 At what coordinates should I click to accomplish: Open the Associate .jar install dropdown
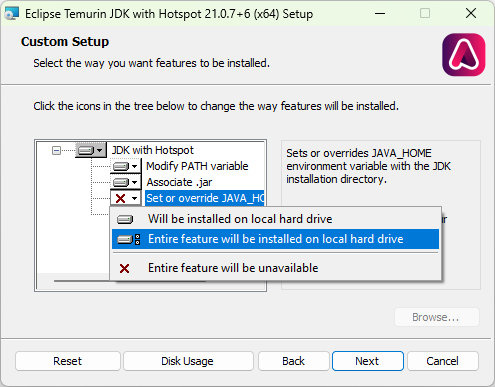tap(126, 182)
